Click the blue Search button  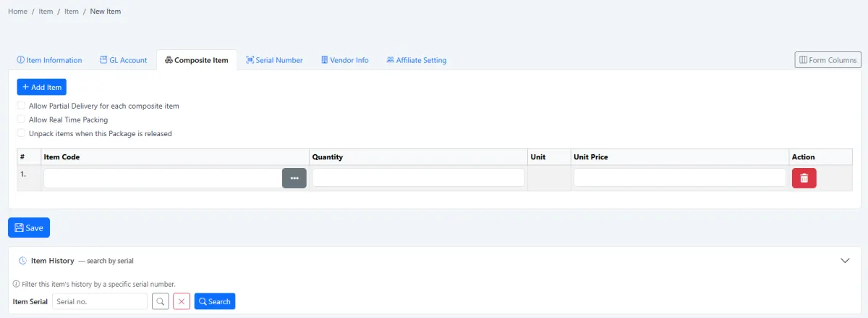215,301
